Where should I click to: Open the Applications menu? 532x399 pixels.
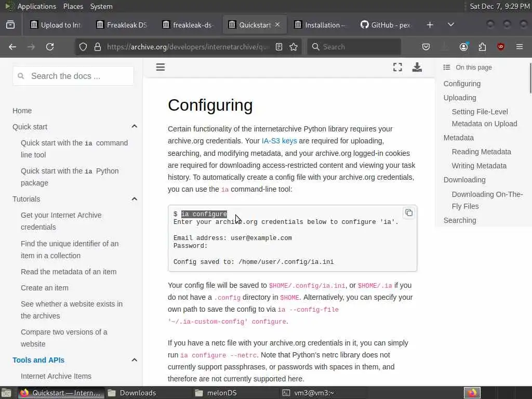pyautogui.click(x=37, y=6)
